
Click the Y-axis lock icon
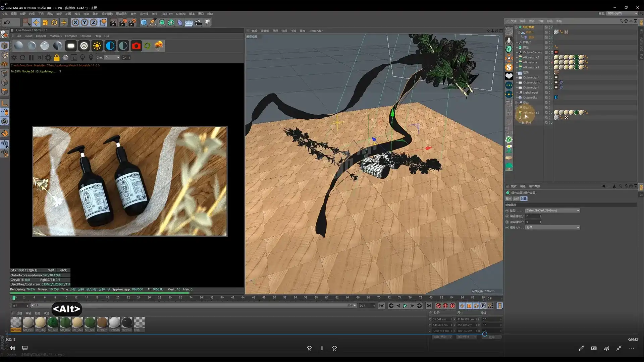coord(85,22)
